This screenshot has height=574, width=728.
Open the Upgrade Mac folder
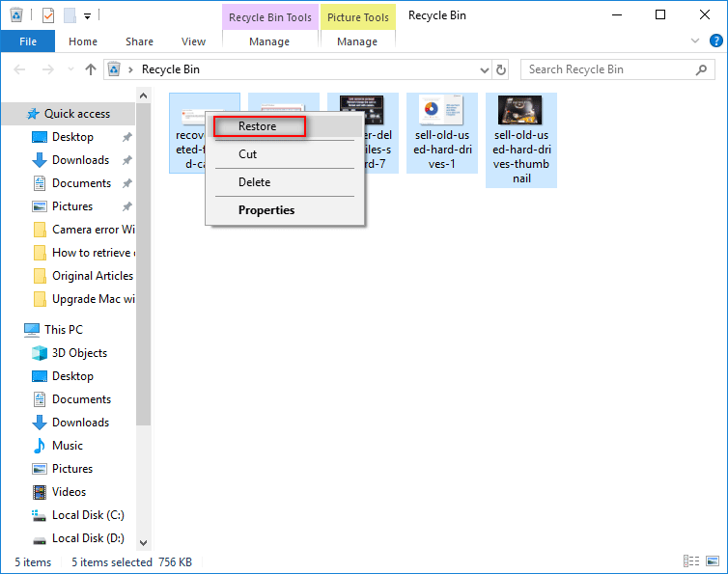(x=84, y=299)
